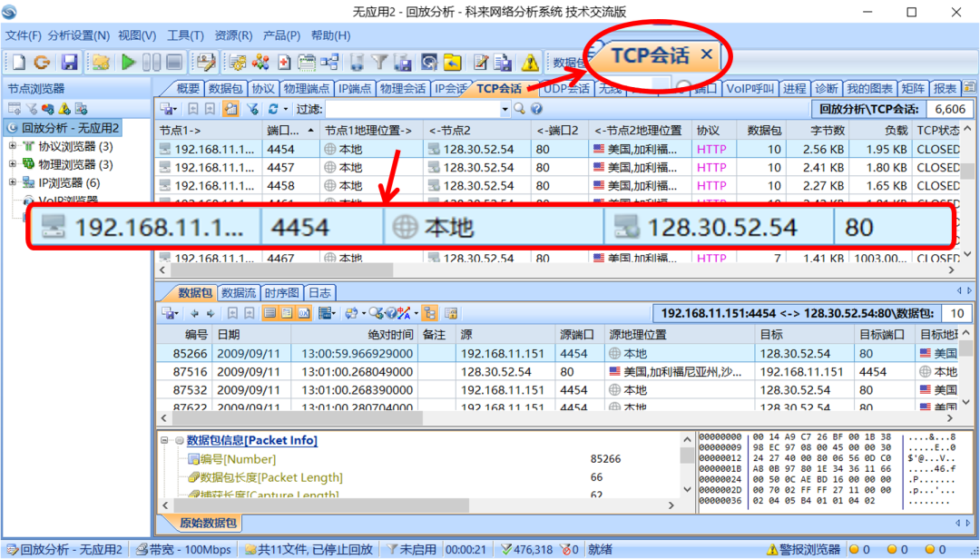Open the 矩阵 tab

[x=913, y=89]
